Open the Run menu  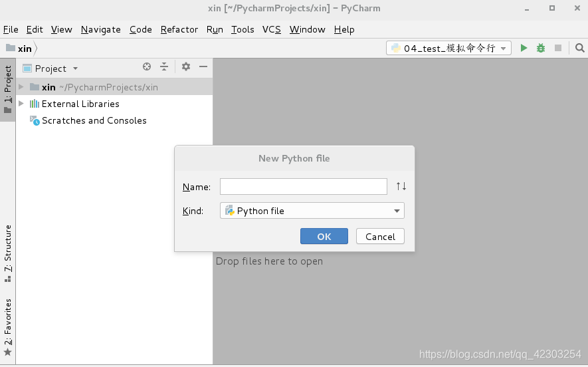pyautogui.click(x=215, y=29)
